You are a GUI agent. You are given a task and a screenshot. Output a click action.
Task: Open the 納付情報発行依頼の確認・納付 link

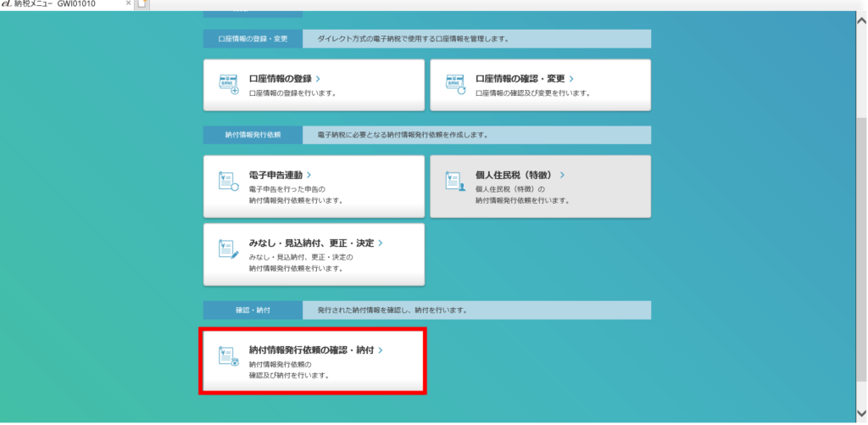pyautogui.click(x=312, y=350)
